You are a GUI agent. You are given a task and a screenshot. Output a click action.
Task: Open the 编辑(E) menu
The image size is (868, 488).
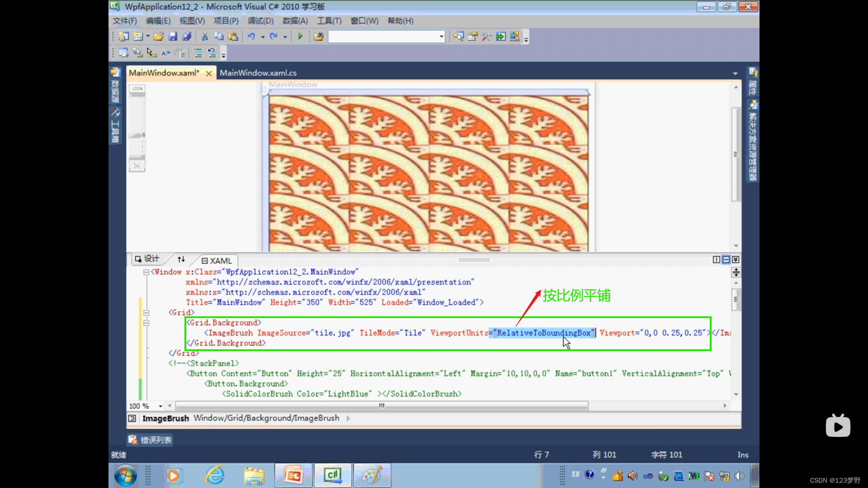pyautogui.click(x=158, y=21)
